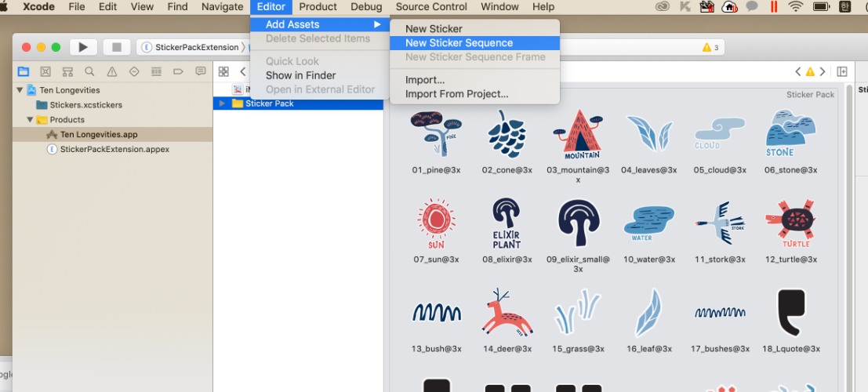
Task: Choose Import... from Add Assets submenu
Action: tap(475, 80)
